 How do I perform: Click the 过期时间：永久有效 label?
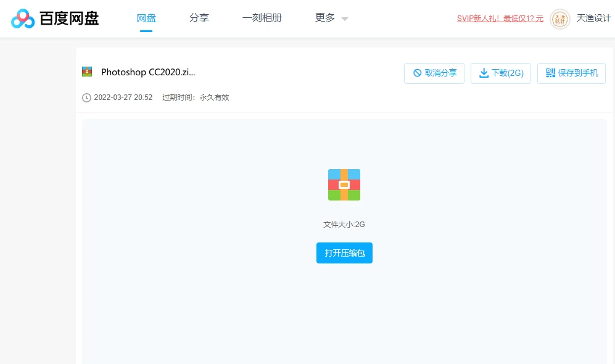196,97
